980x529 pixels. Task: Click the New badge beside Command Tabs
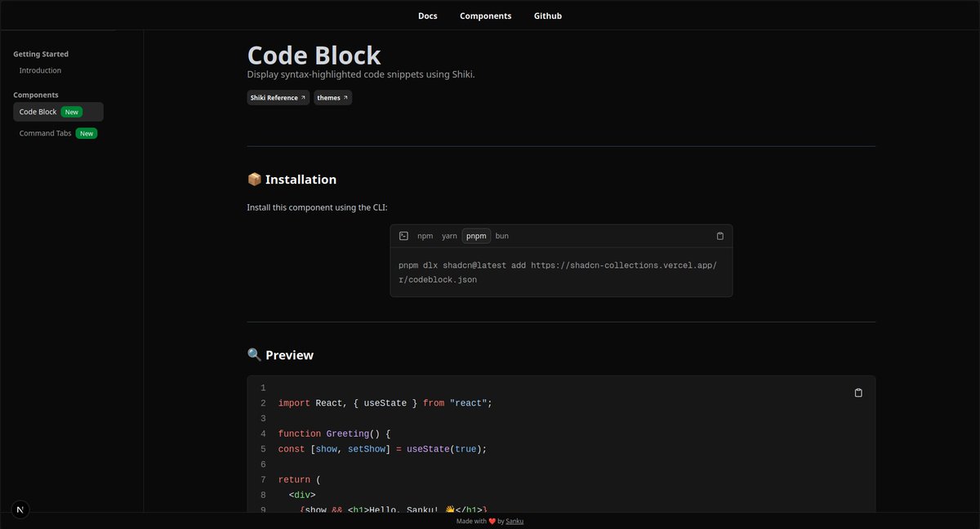coord(87,133)
